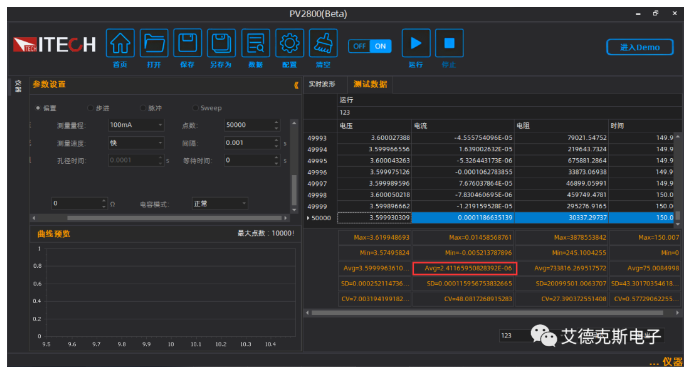Select the 偏置 (bias) radio button

38,108
